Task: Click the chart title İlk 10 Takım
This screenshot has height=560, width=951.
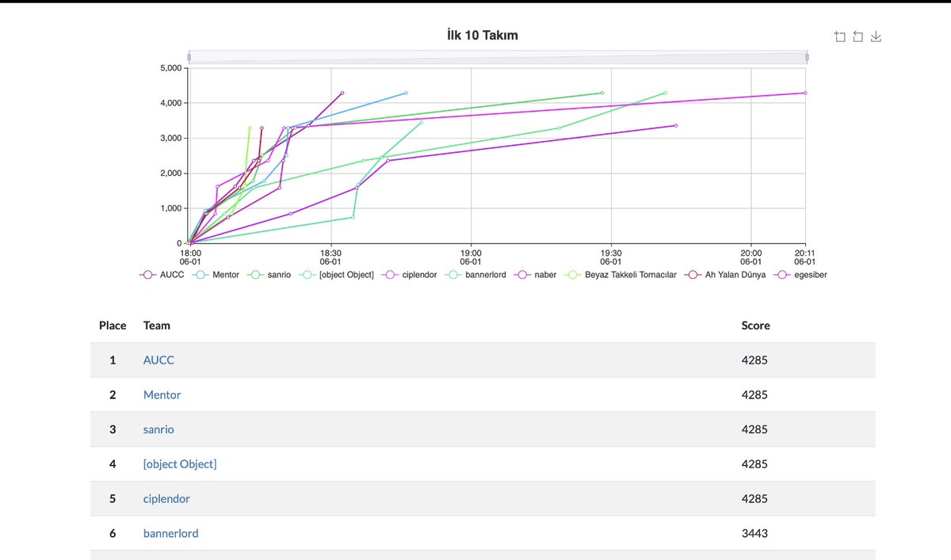Action: coord(483,36)
